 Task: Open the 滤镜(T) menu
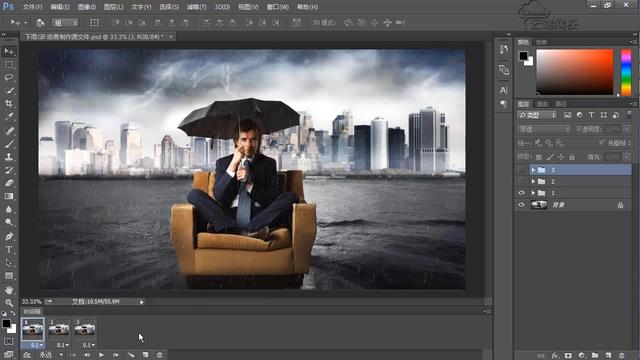(196, 7)
